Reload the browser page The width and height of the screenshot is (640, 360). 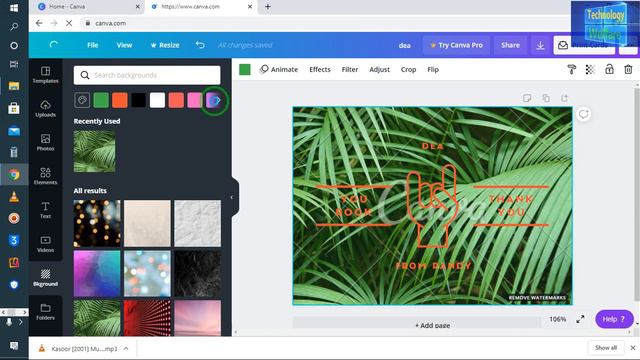[69, 23]
